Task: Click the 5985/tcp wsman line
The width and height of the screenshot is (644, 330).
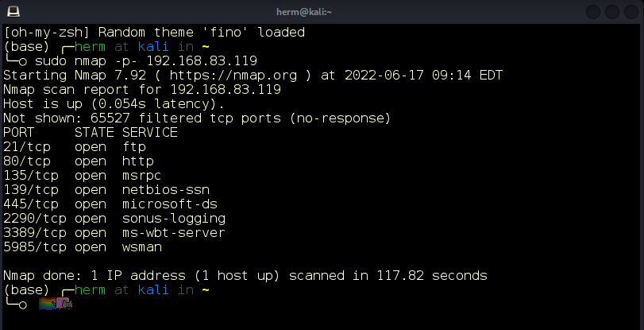Action: pyautogui.click(x=83, y=247)
